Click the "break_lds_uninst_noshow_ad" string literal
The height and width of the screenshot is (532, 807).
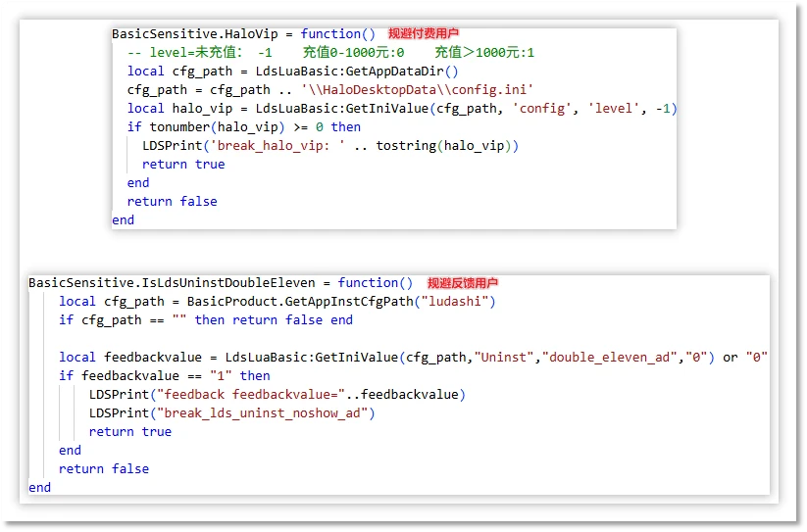(x=262, y=412)
